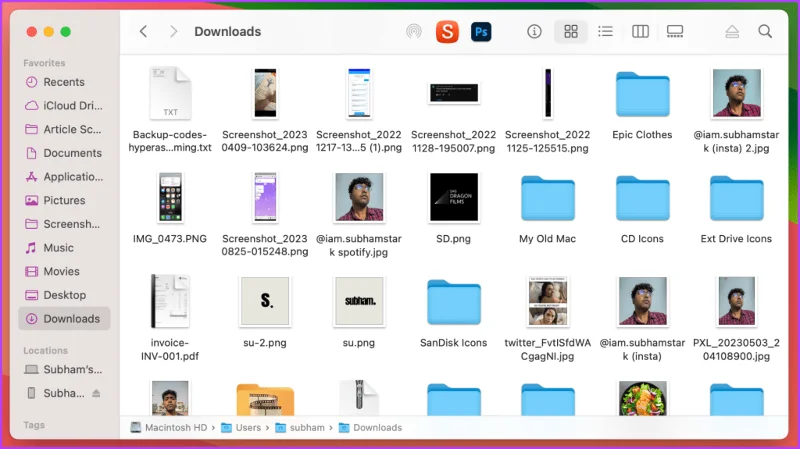
Task: Go back with the left chevron
Action: [143, 32]
